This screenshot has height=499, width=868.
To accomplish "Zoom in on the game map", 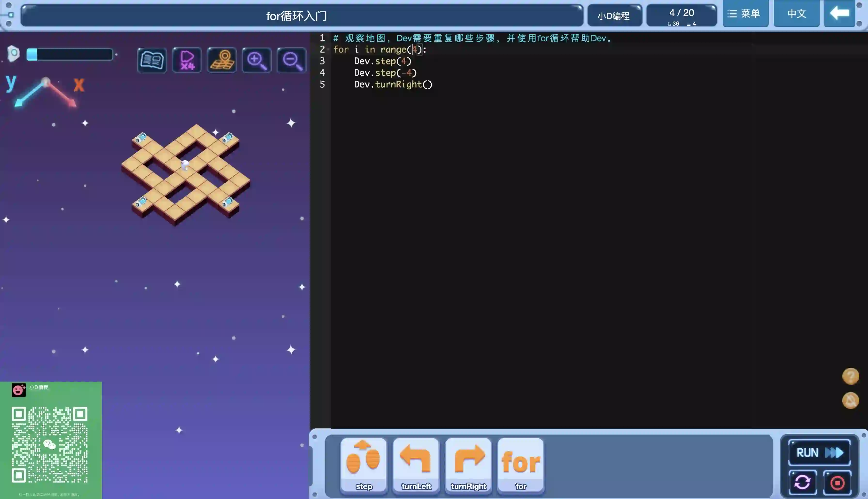I will point(256,60).
